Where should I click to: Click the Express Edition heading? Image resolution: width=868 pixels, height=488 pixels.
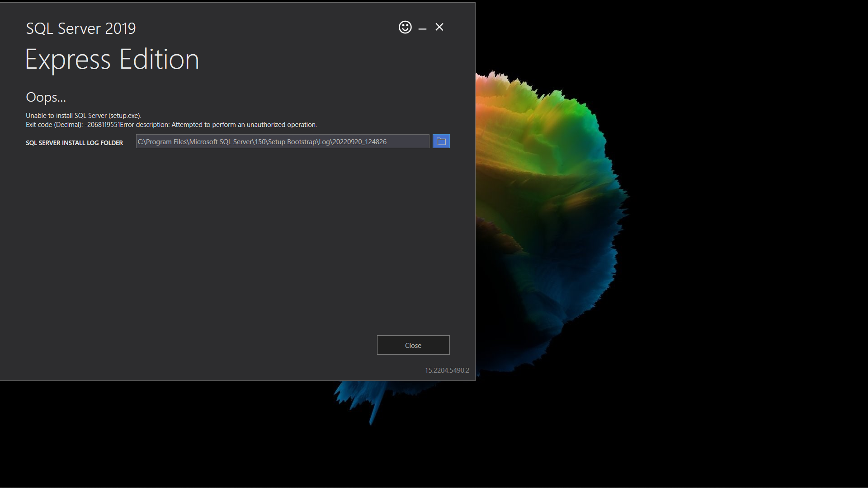click(112, 59)
